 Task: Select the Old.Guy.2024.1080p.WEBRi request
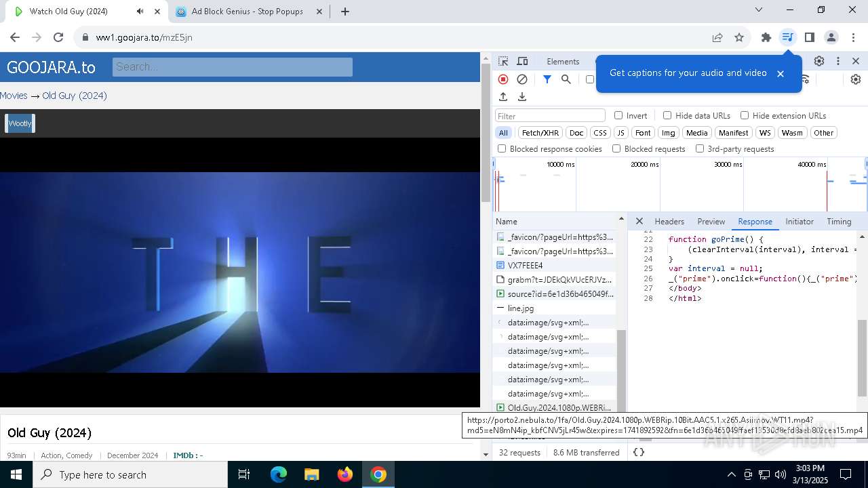pos(554,408)
